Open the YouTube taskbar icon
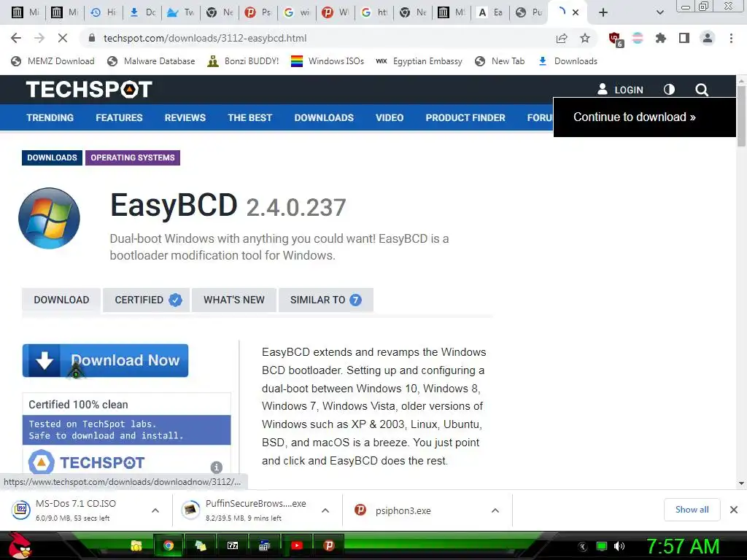 coord(296,545)
